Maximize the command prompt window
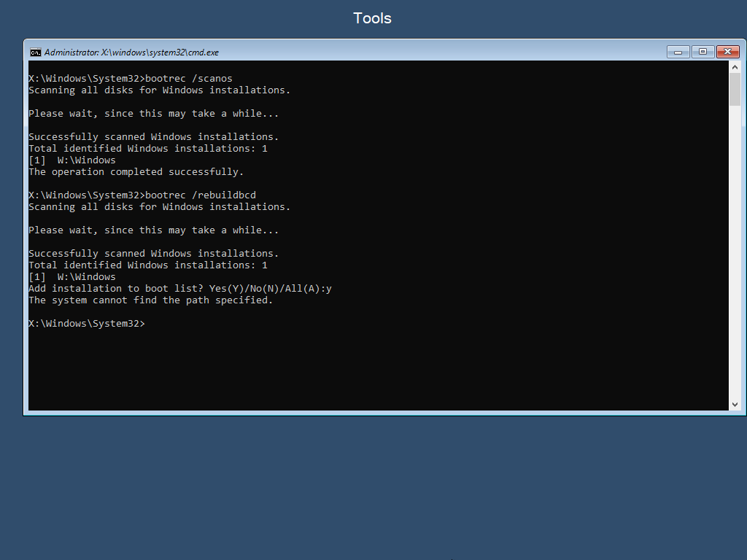Viewport: 747px width, 560px height. tap(702, 52)
